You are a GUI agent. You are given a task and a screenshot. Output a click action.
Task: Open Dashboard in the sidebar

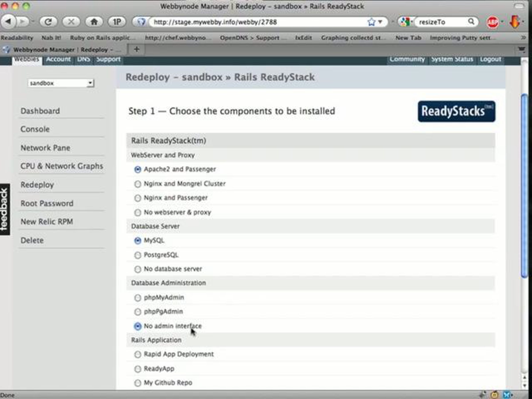[x=40, y=111]
